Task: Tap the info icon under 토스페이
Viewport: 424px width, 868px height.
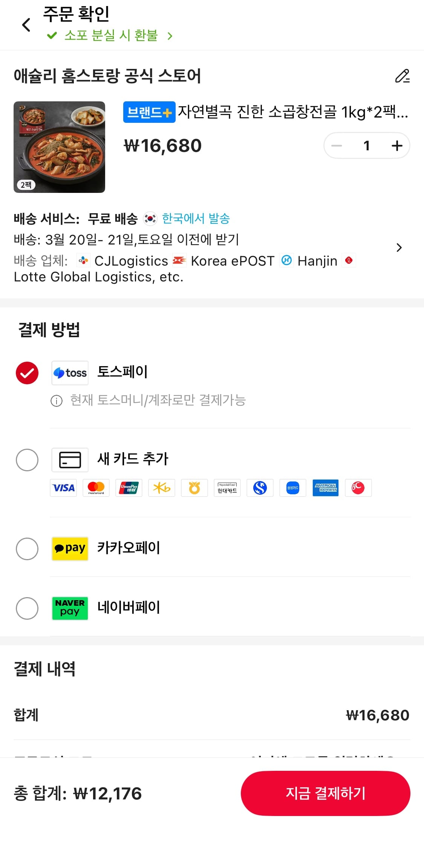Action: 57,401
